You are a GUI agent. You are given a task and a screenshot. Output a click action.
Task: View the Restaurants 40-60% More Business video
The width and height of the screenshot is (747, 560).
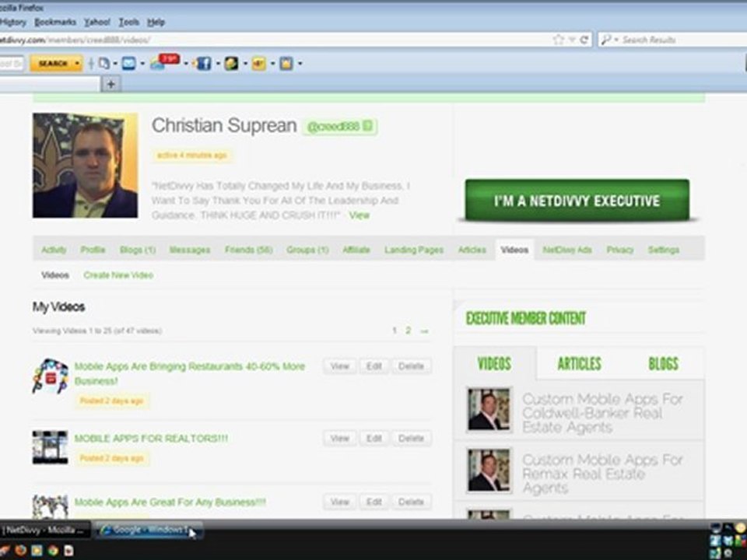click(340, 366)
